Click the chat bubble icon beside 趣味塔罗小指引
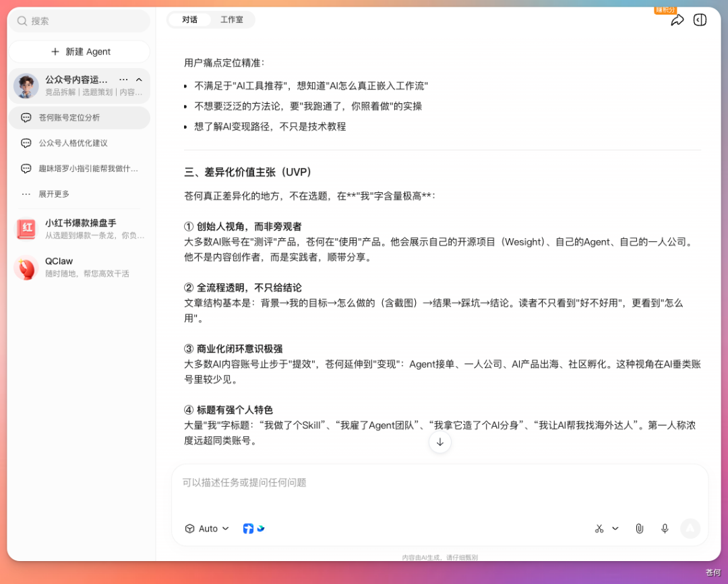Screen dimensions: 728x584 26,168
